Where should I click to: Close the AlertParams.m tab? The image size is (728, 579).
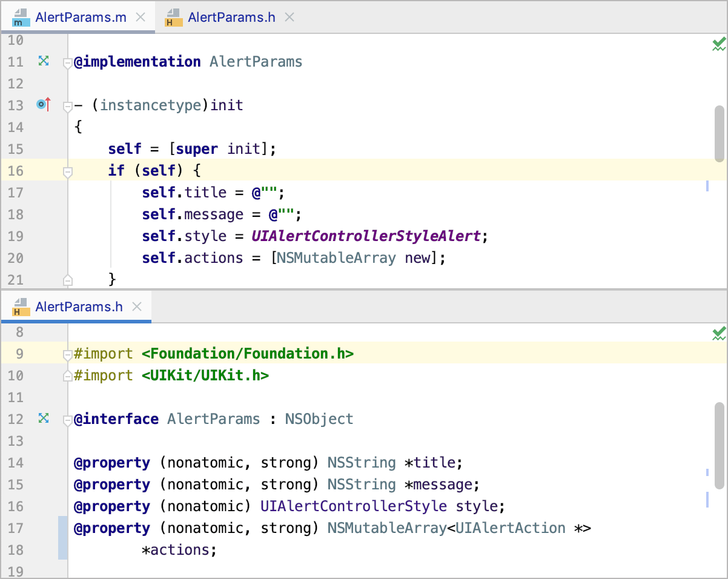click(141, 17)
